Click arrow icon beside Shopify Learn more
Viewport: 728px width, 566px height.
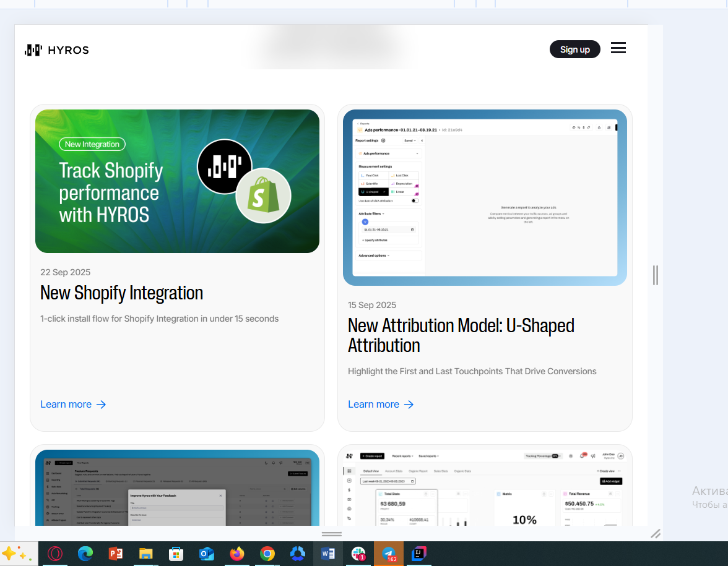pos(102,405)
